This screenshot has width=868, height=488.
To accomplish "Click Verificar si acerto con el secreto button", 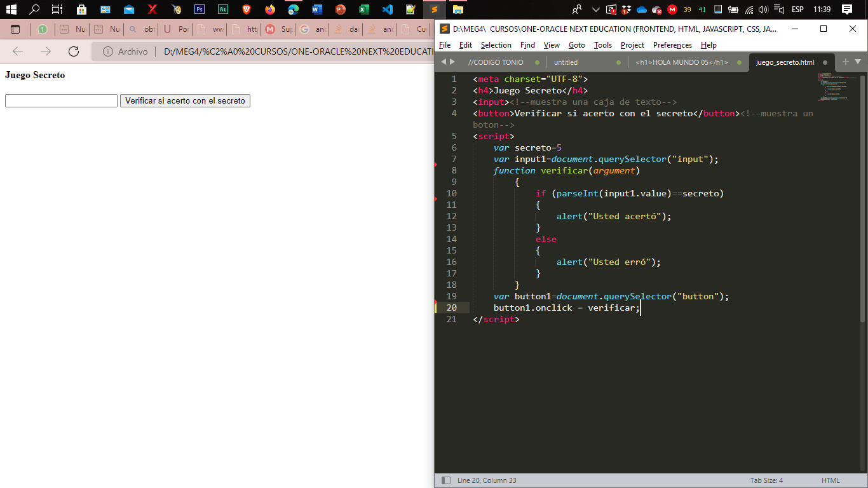I will 185,101.
